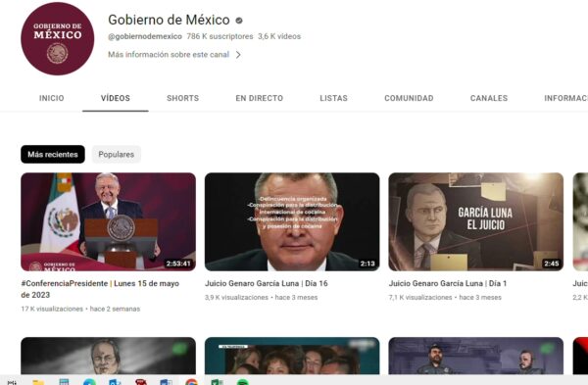Sort videos with the 'Populares' chip
Image resolution: width=588 pixels, height=385 pixels.
pyautogui.click(x=117, y=154)
